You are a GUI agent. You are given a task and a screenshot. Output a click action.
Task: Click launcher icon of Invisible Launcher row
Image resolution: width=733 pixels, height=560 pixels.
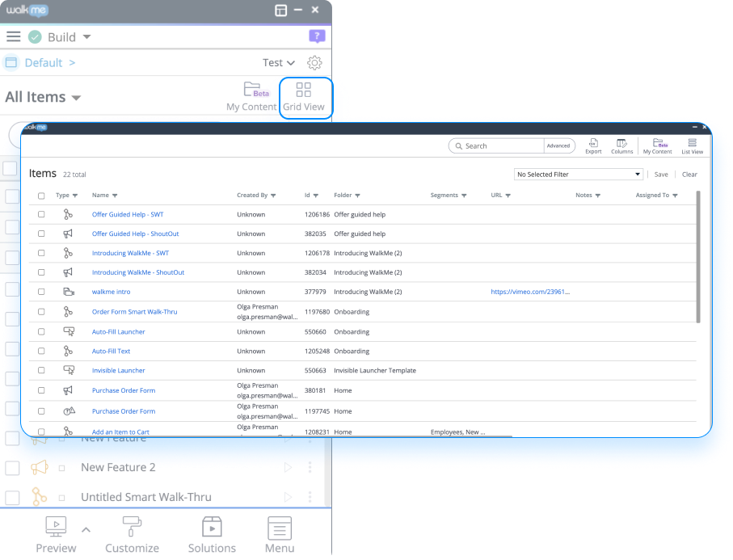pos(69,370)
